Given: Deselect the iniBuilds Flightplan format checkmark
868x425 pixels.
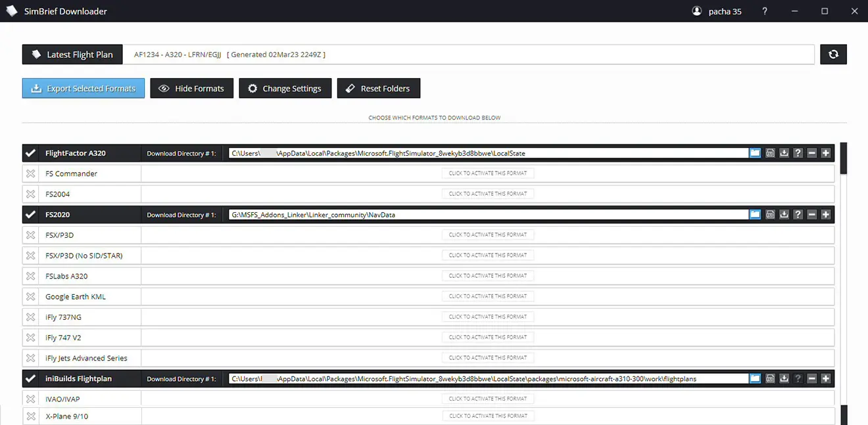Looking at the screenshot, I should coord(30,378).
